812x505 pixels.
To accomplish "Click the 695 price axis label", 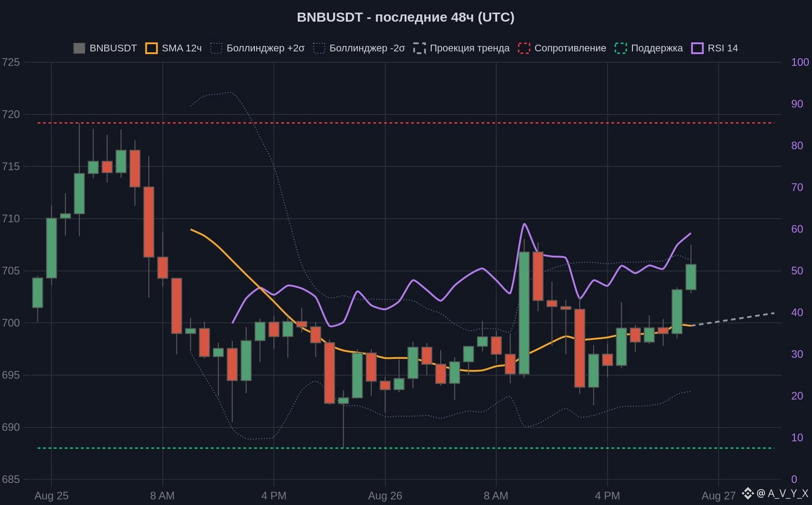I will [11, 375].
